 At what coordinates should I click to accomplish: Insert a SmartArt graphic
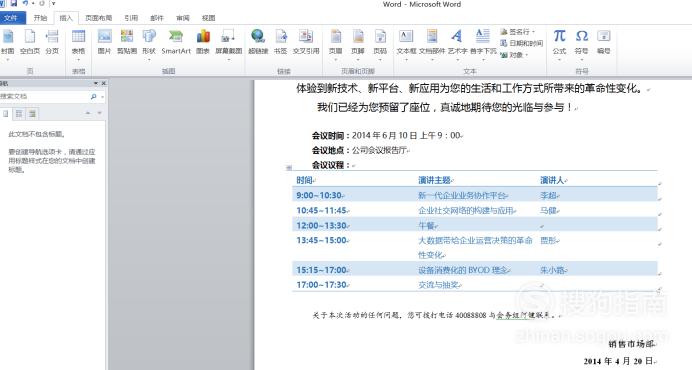[176, 43]
